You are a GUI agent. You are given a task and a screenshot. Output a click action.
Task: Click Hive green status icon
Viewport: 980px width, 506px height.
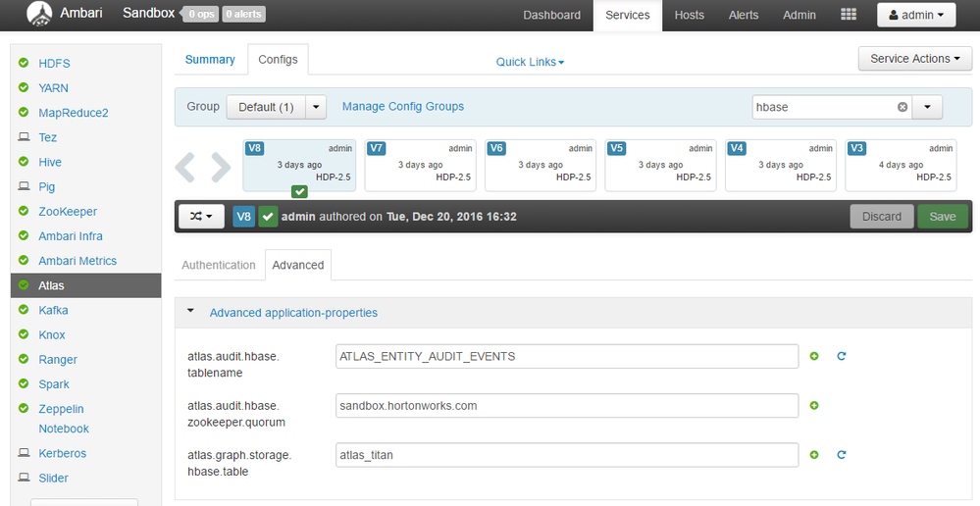pos(24,161)
